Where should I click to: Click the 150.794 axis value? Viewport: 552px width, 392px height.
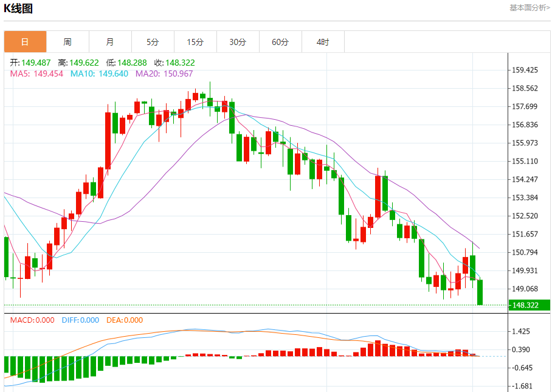click(525, 252)
